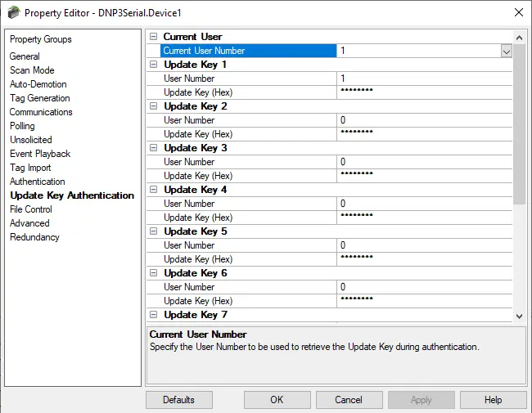Open the Auto-Demotion property group
532x413 pixels.
[38, 84]
